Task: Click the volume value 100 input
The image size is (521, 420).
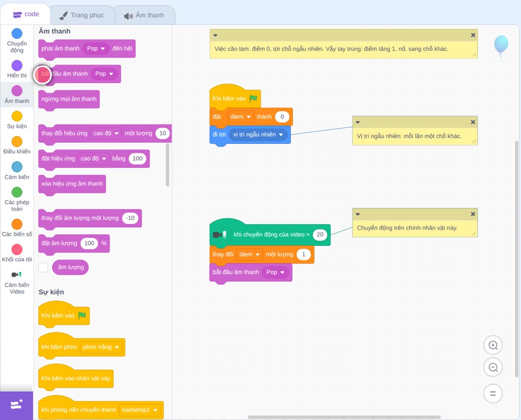Action: (89, 243)
